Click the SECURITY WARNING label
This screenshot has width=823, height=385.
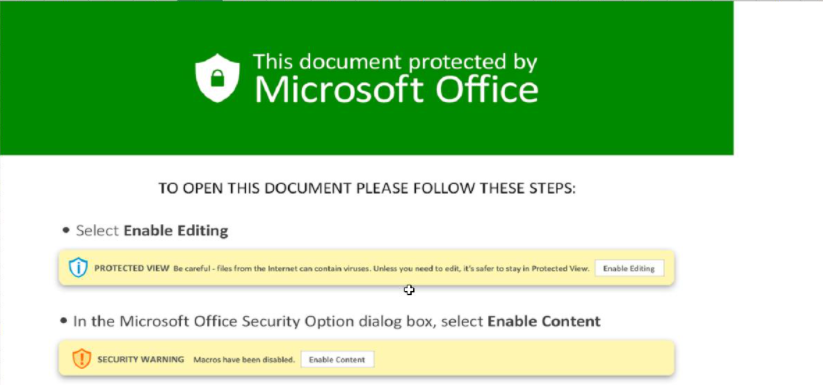coord(141,359)
